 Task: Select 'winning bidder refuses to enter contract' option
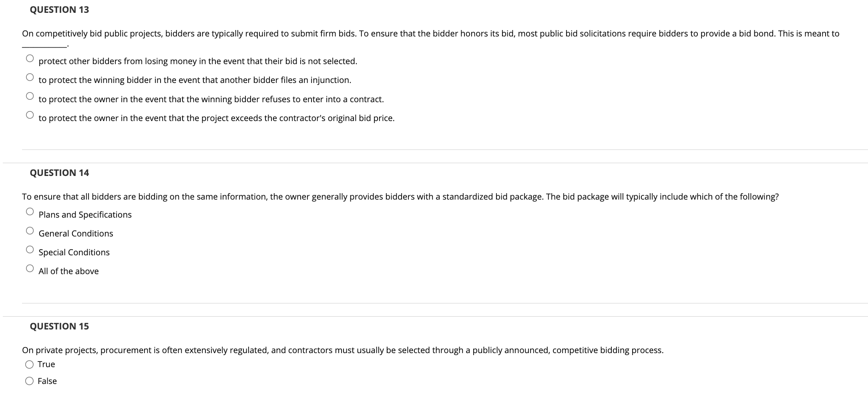coord(30,96)
